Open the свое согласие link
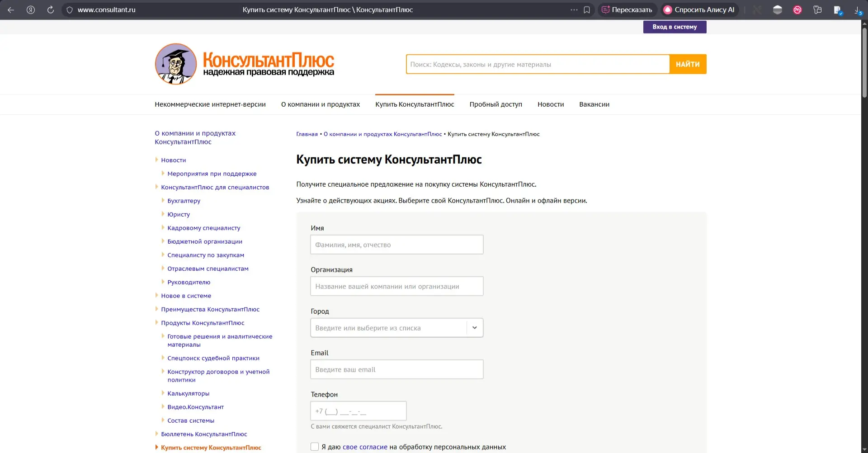The width and height of the screenshot is (868, 453). pyautogui.click(x=365, y=447)
